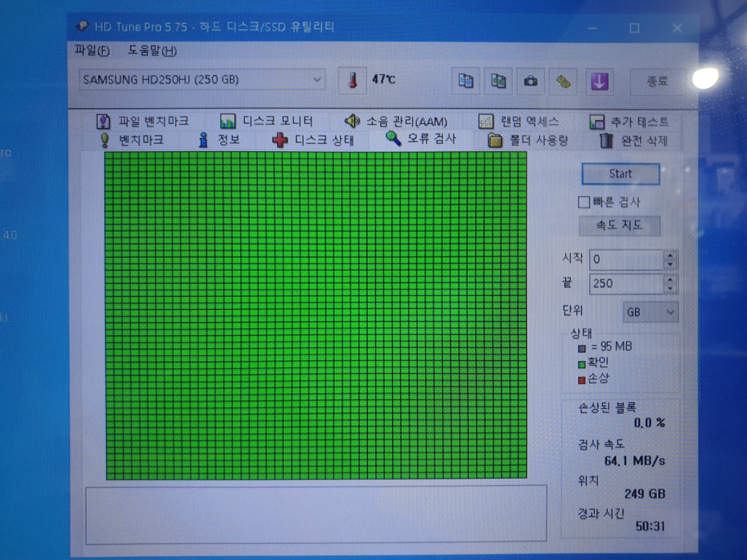Click the thermometer temperature icon
The height and width of the screenshot is (560, 747).
353,80
